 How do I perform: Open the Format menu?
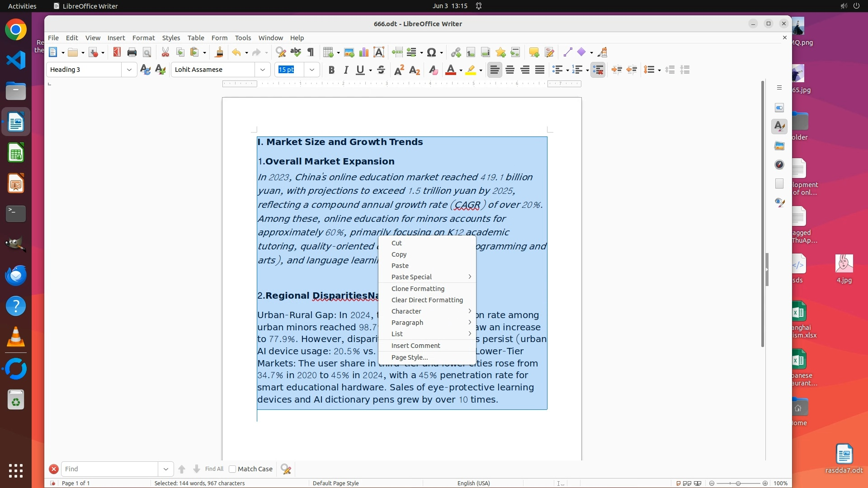143,38
